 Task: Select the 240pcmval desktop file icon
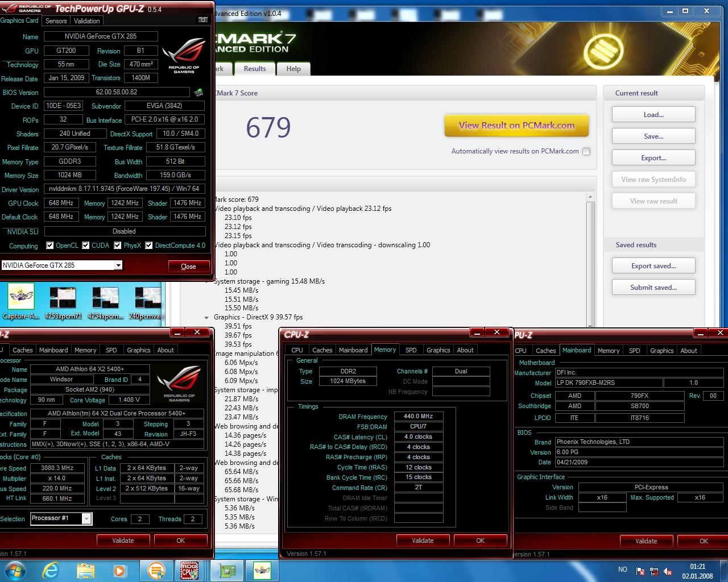pyautogui.click(x=147, y=302)
